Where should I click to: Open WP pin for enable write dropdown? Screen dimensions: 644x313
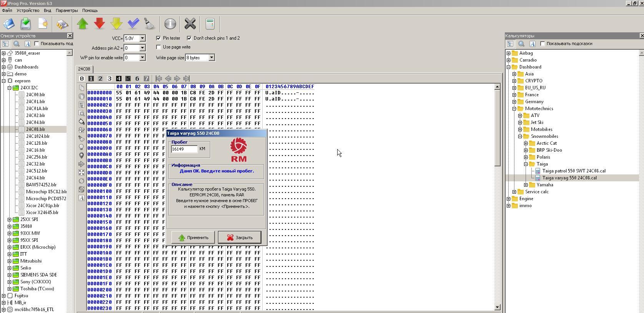coord(142,57)
